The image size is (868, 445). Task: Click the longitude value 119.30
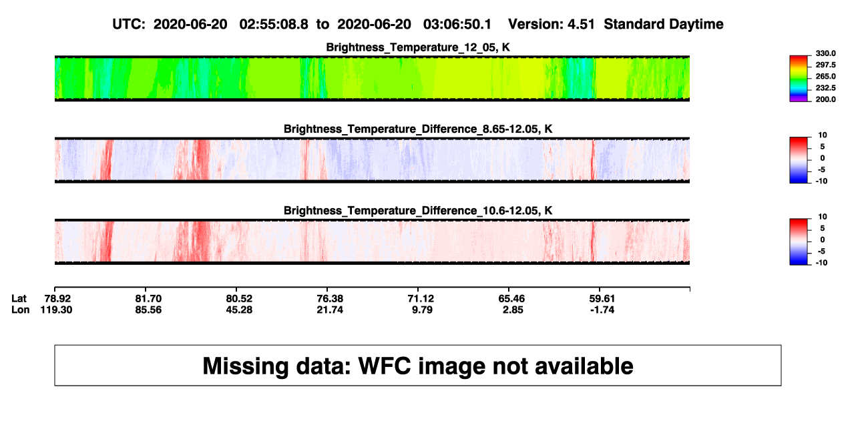point(55,310)
